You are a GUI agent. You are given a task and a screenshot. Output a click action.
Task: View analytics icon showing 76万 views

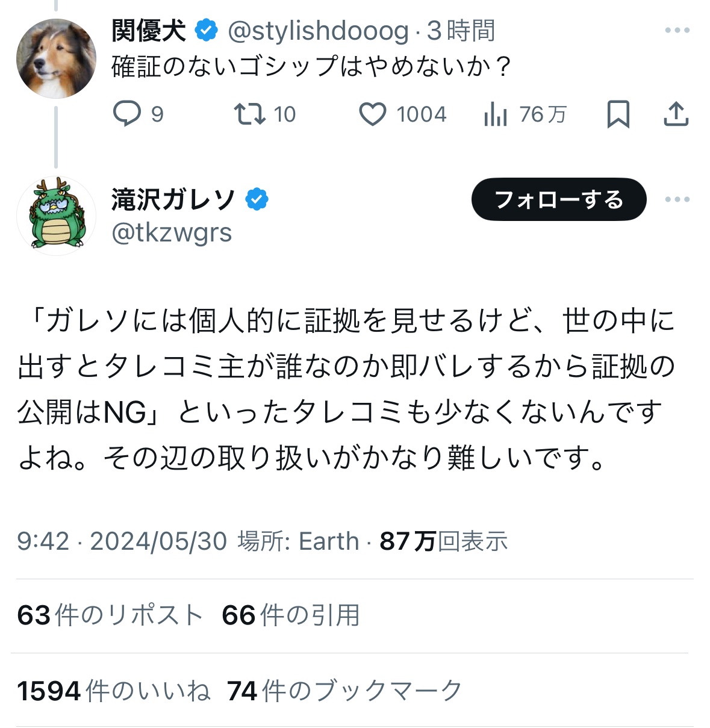(x=495, y=114)
